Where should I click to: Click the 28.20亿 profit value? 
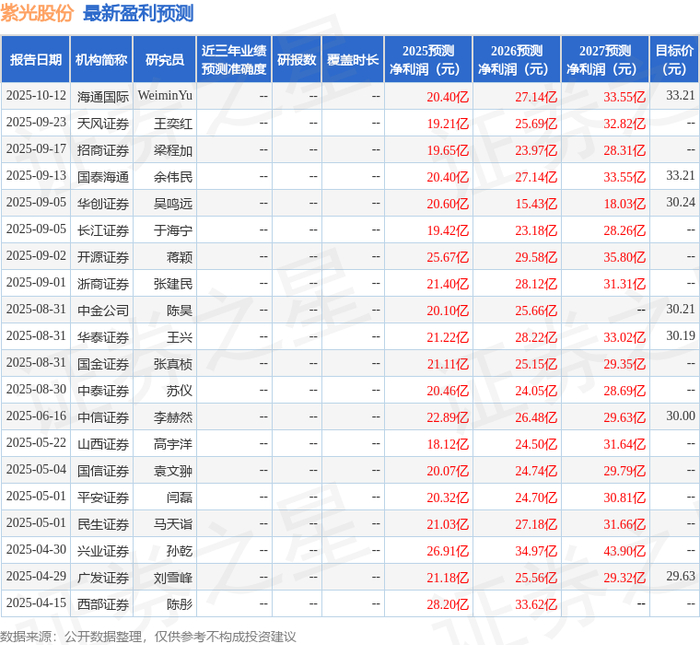coord(448,604)
